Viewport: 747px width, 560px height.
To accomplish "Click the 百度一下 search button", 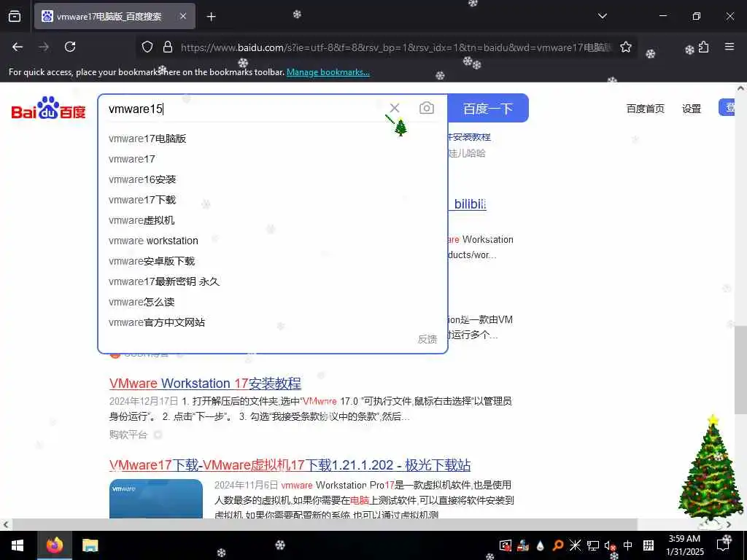I will click(488, 109).
